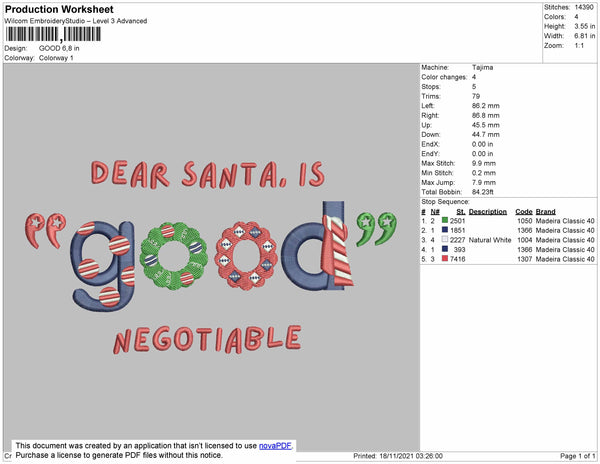Click the right extent "86.8 mm"
The image size is (600, 464).
coord(486,115)
